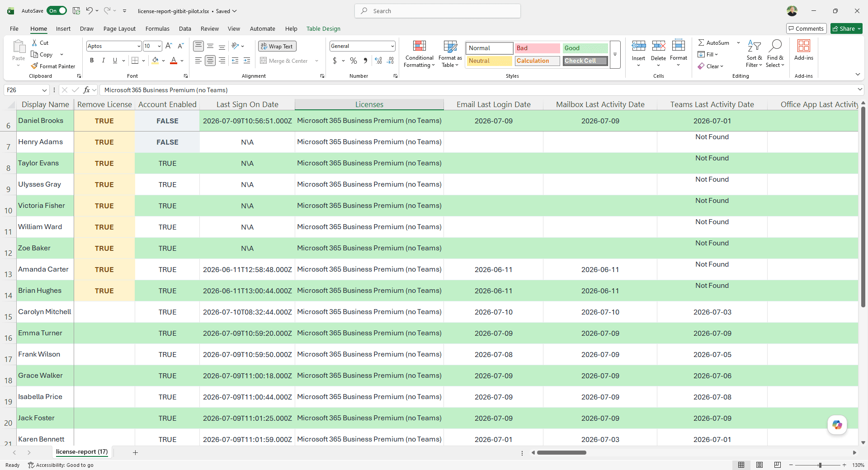
Task: Switch to Page Layout view in status bar
Action: coord(759,465)
